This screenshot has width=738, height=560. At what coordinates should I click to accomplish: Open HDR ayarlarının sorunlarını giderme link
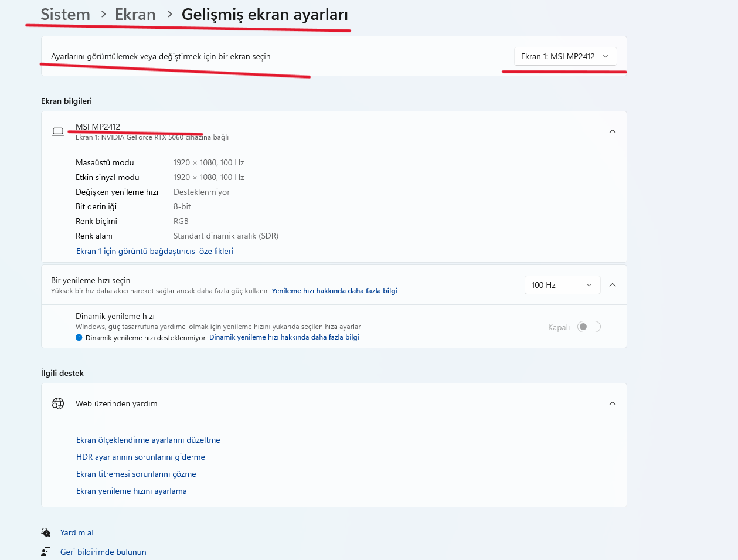pyautogui.click(x=141, y=457)
